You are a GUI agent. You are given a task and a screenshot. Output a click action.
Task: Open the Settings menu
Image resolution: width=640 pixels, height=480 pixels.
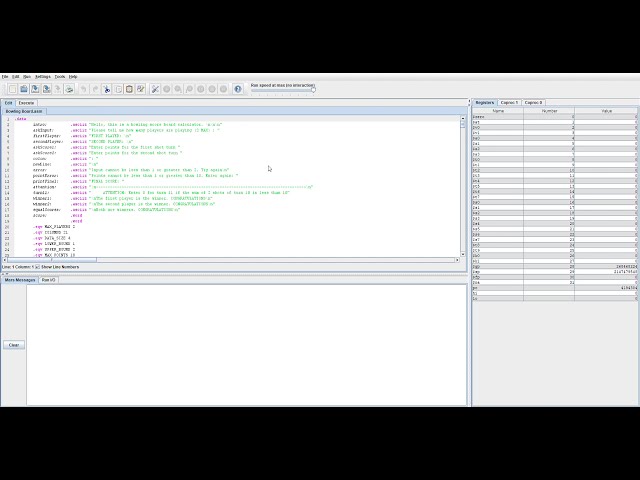43,76
